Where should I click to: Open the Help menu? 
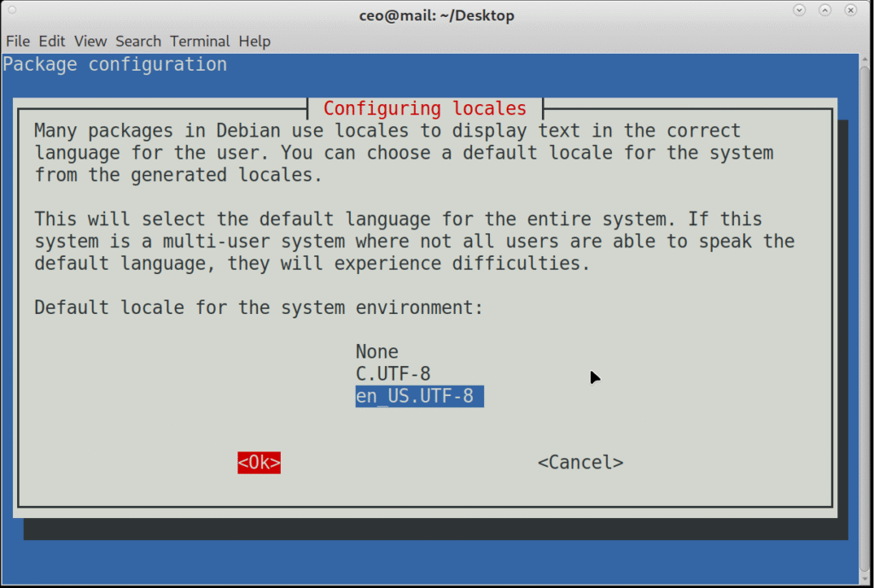[x=254, y=41]
